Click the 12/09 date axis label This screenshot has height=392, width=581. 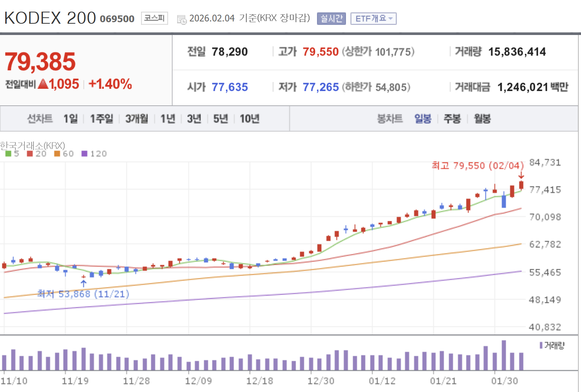[199, 381]
